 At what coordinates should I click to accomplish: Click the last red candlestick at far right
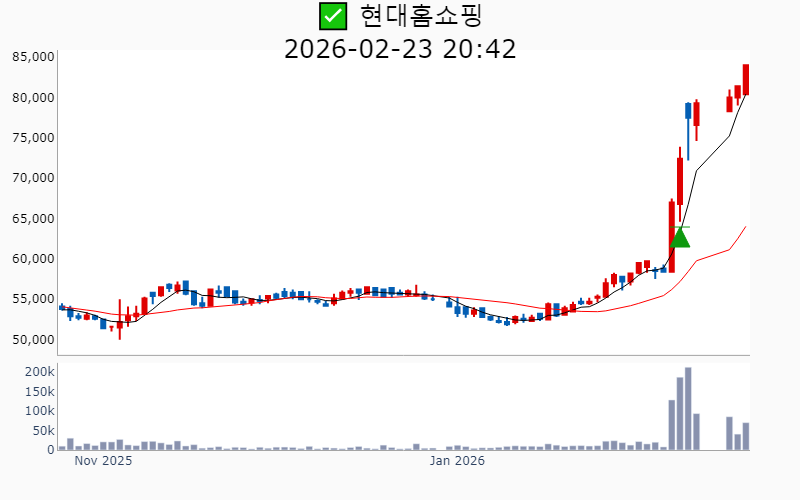point(746,80)
